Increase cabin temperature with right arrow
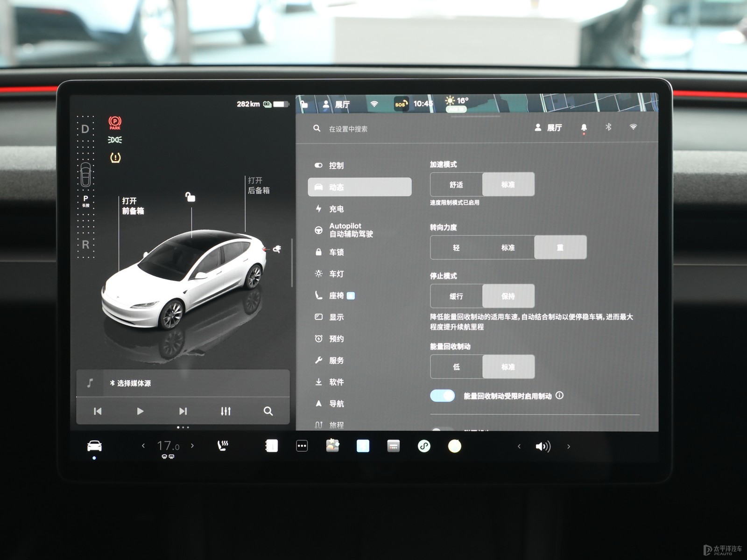747x560 pixels. pyautogui.click(x=192, y=446)
